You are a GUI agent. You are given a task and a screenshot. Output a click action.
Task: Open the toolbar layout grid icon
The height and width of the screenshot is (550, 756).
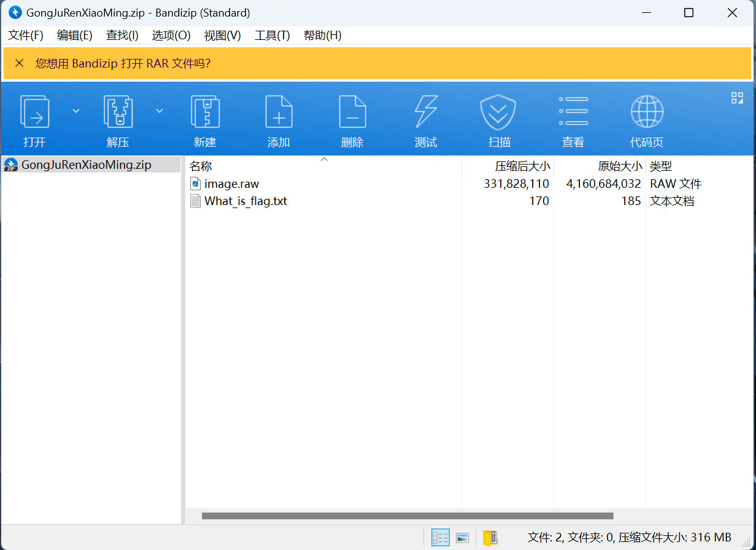[x=737, y=98]
